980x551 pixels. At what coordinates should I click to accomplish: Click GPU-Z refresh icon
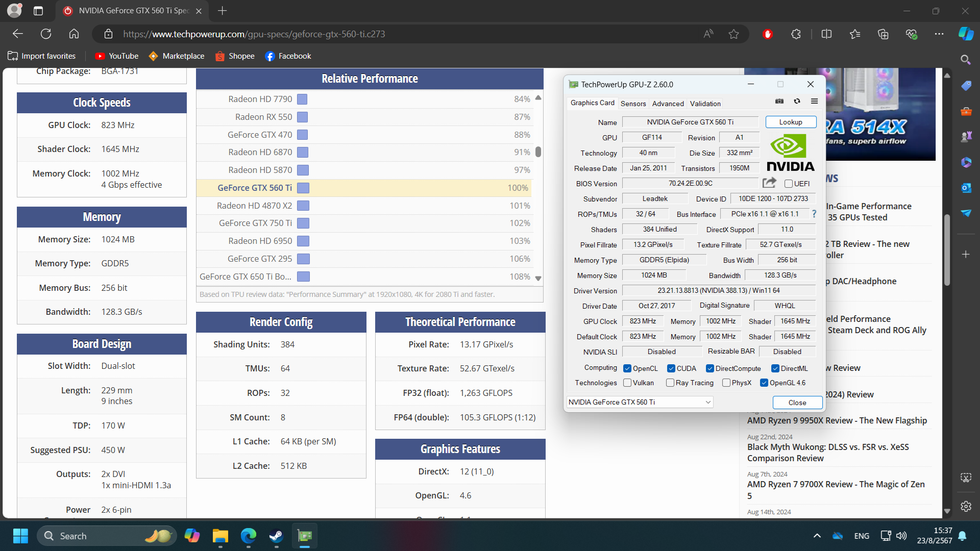[x=797, y=102]
